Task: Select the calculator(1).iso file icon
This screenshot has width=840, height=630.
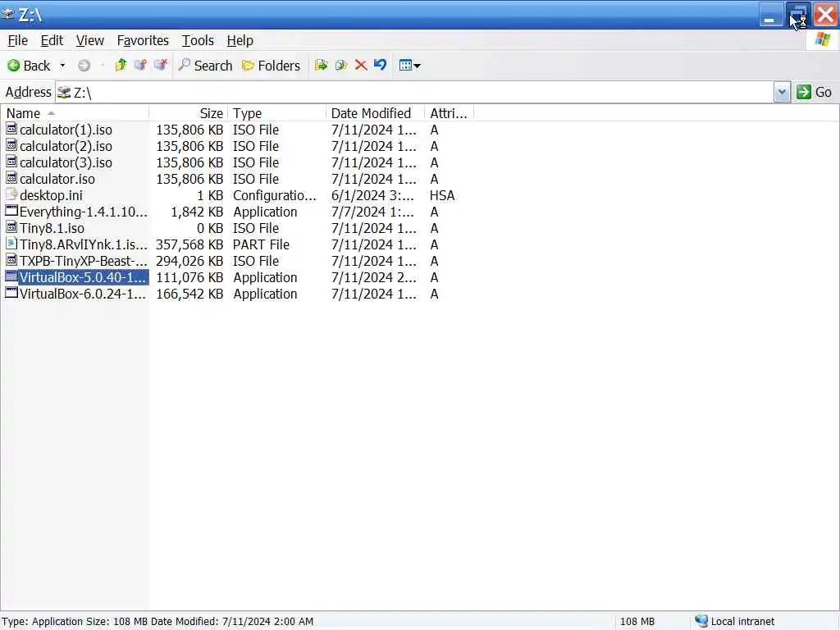Action: tap(11, 129)
